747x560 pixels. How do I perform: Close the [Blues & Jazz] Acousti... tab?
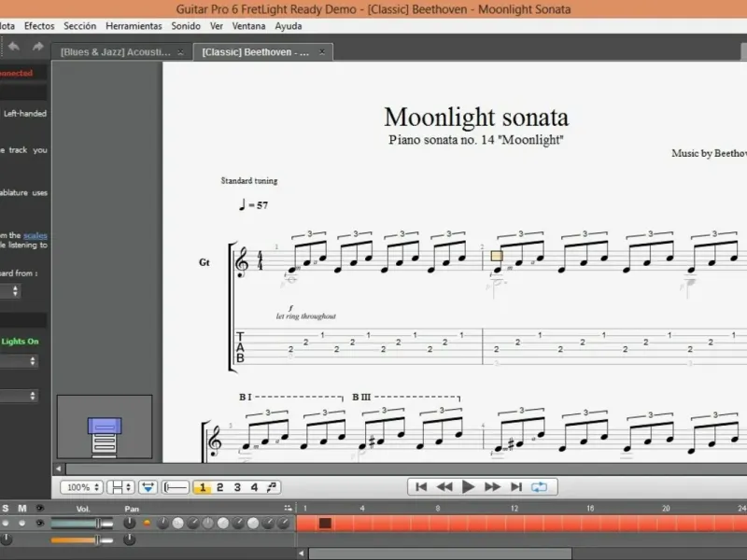(180, 52)
